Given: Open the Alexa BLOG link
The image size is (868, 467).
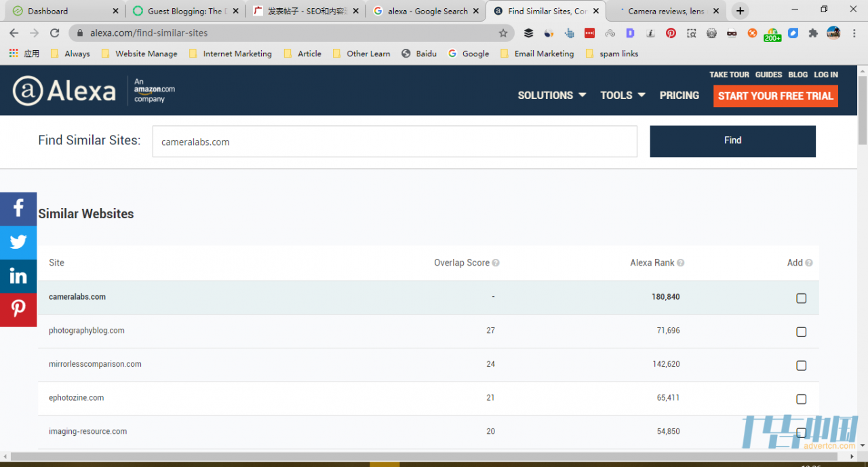Looking at the screenshot, I should (798, 75).
